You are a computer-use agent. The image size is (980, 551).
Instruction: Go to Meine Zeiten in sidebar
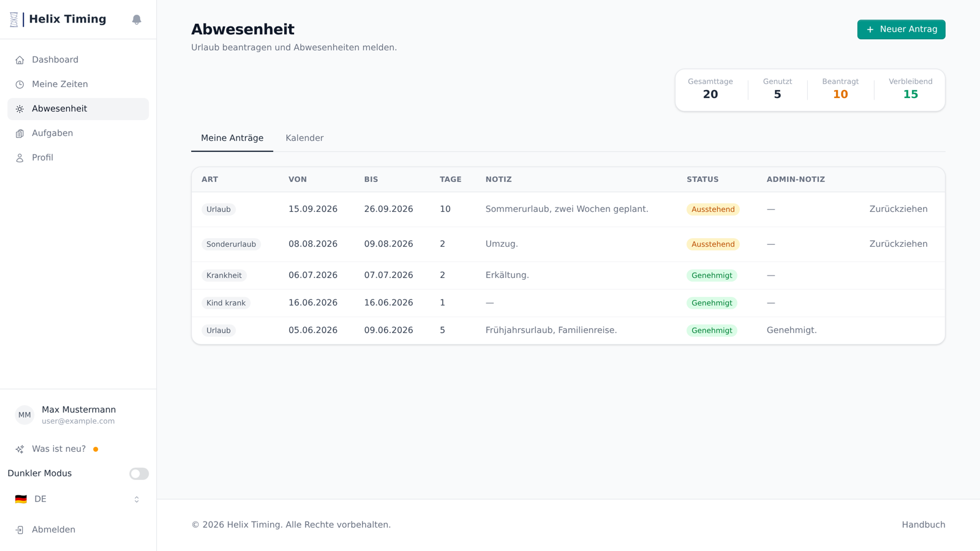pyautogui.click(x=78, y=84)
